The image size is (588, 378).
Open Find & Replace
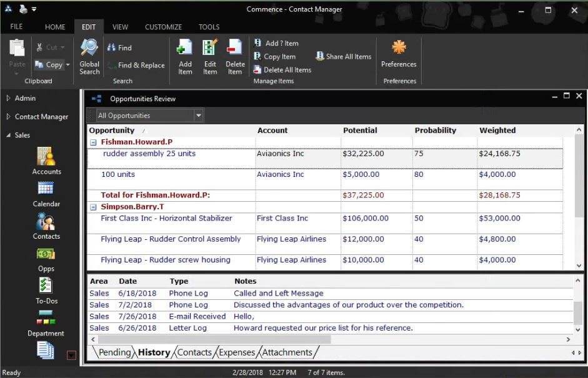(136, 65)
